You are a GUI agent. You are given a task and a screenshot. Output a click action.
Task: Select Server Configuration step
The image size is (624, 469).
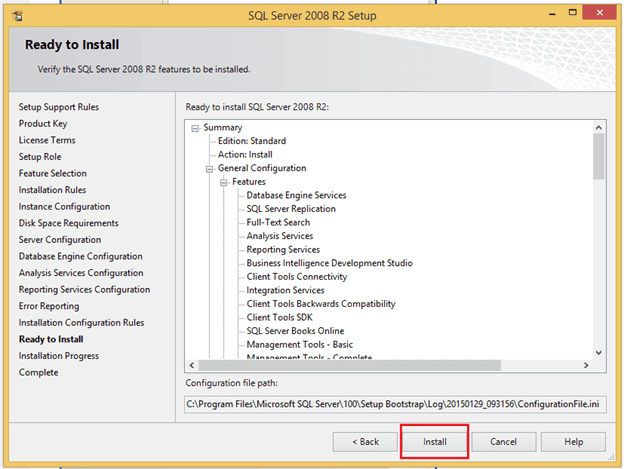click(x=60, y=240)
